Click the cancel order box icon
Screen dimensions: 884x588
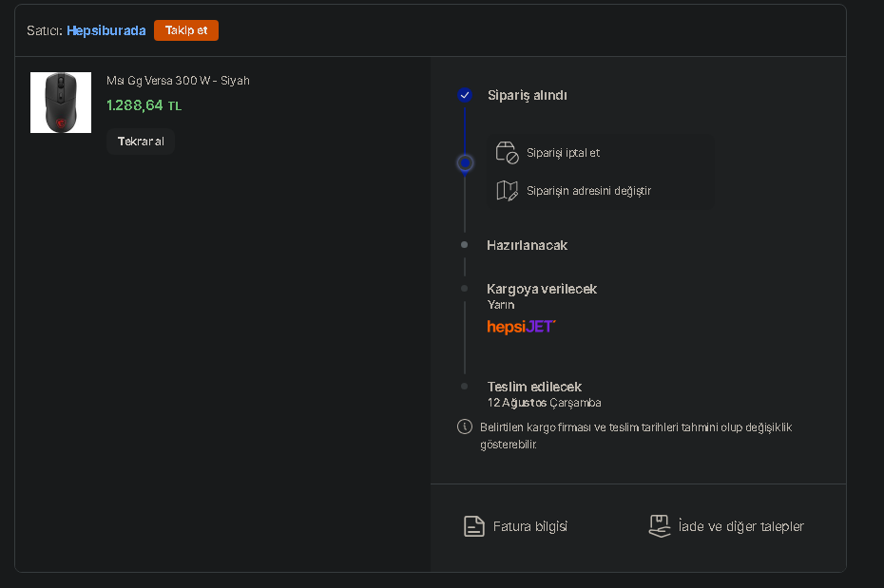point(507,153)
